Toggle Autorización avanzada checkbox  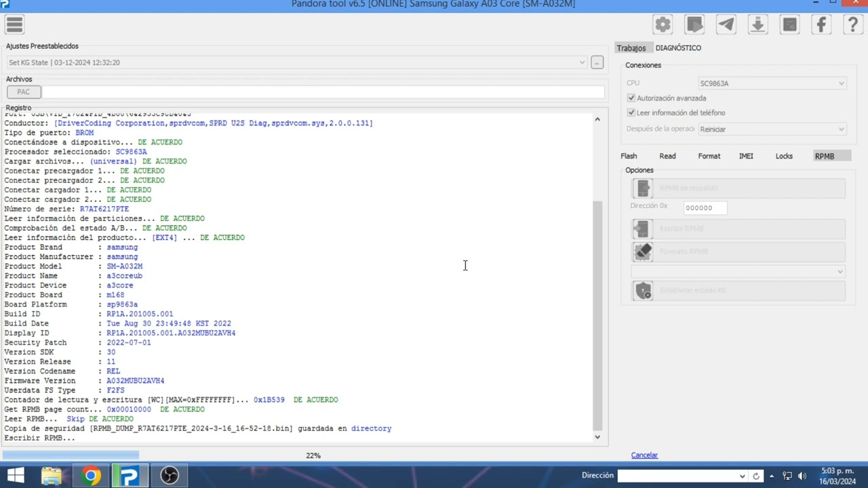631,98
